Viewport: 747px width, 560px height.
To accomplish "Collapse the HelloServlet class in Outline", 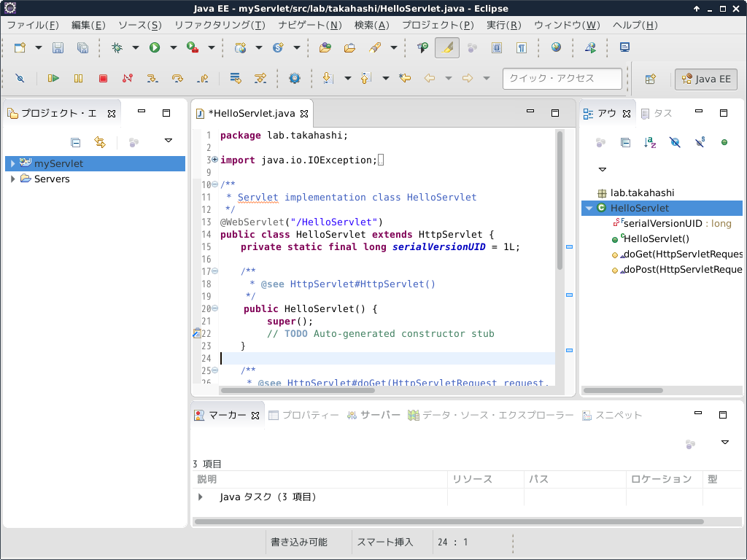I will coord(589,208).
